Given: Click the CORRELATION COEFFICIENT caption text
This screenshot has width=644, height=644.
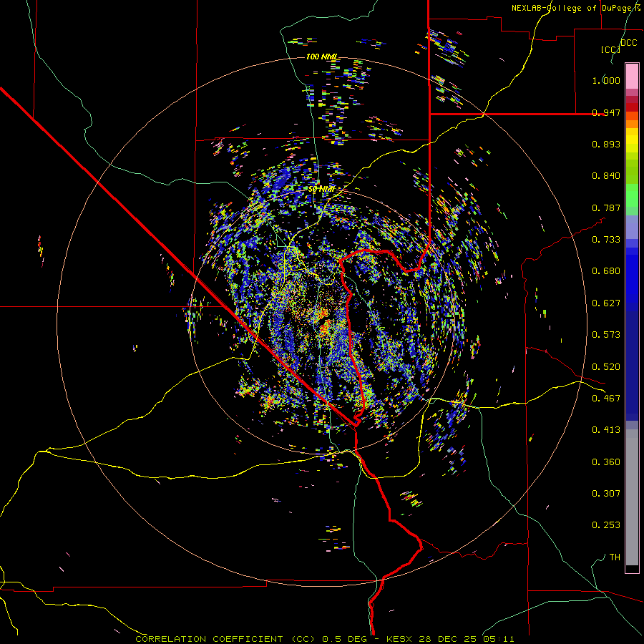Looking at the screenshot, I should (x=209, y=639).
